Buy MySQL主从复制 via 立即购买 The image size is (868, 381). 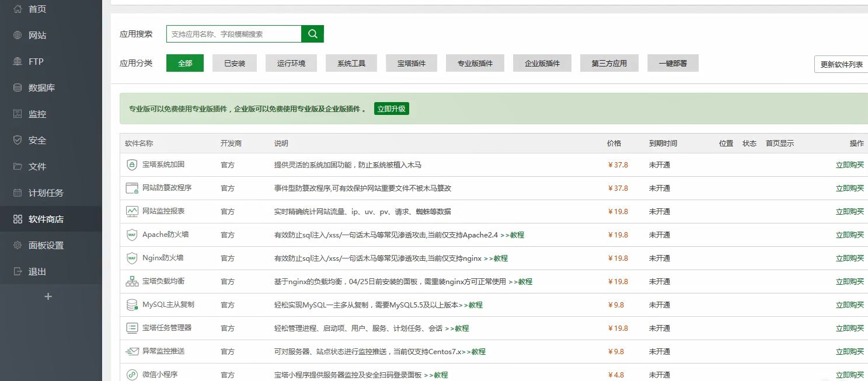pos(850,305)
